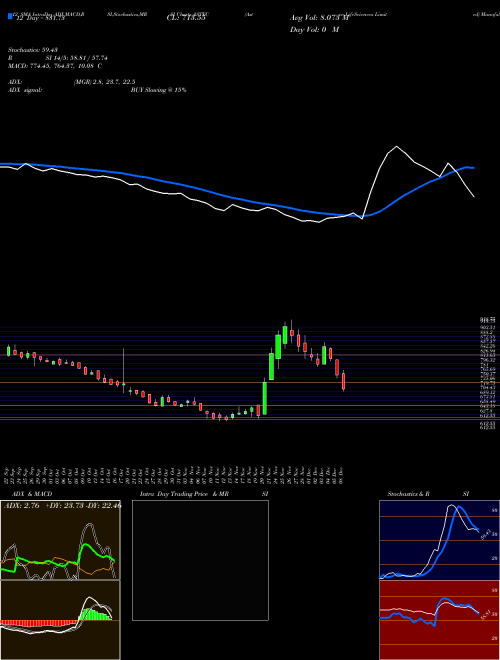Image resolution: width=500 pixels, height=660 pixels.
Task: Select the 'Stochastics: 59.48' reading
Action: click(33, 50)
